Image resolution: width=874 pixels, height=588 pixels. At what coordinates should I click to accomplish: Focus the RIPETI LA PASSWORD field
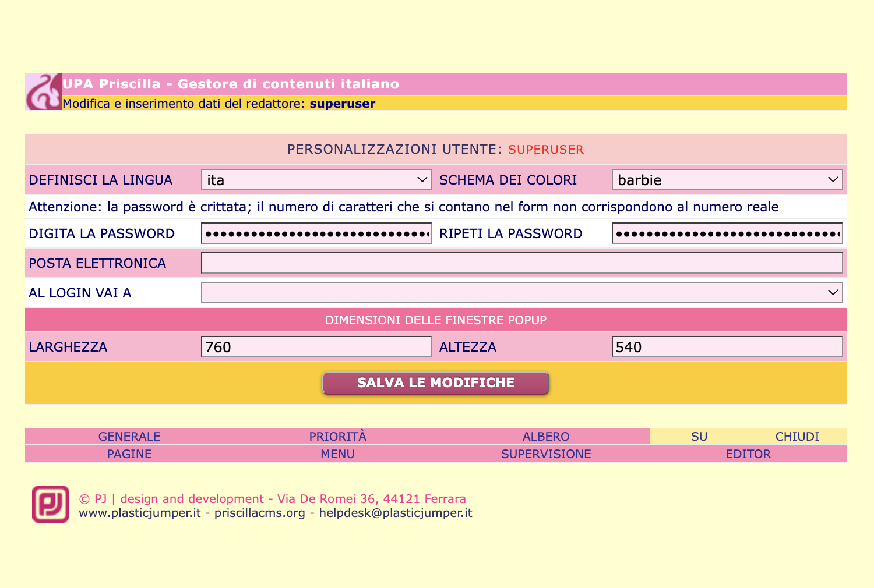(727, 233)
